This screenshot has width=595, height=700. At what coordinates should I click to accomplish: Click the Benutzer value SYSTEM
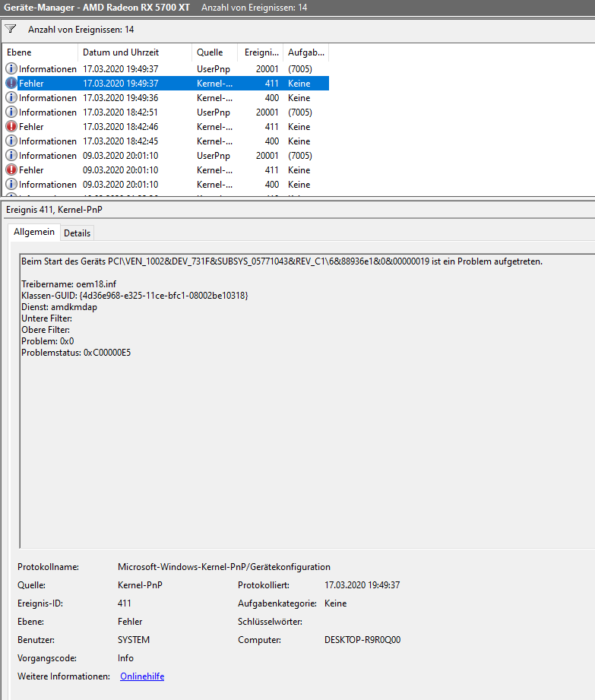pos(134,640)
